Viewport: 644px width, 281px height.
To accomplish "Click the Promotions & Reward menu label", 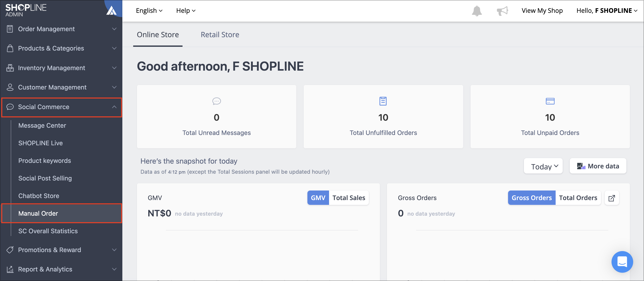I will (49, 250).
